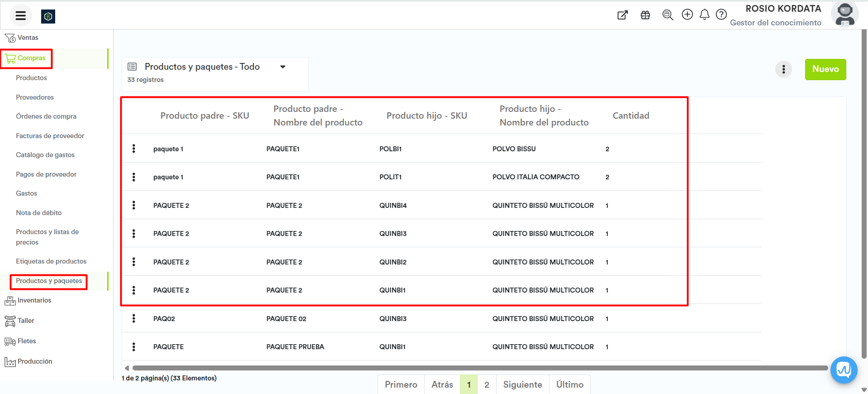Click the user avatar picture
This screenshot has width=868, height=394.
pyautogui.click(x=844, y=14)
